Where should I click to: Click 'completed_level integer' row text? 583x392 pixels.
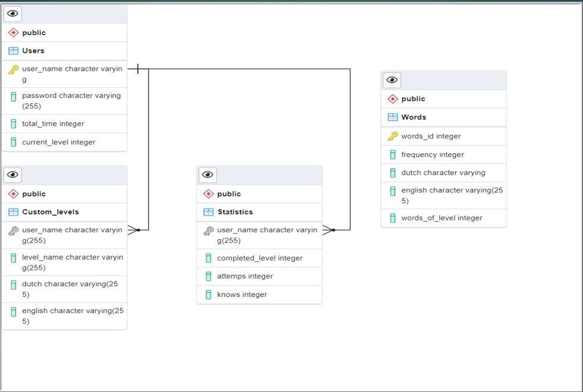[x=260, y=258]
